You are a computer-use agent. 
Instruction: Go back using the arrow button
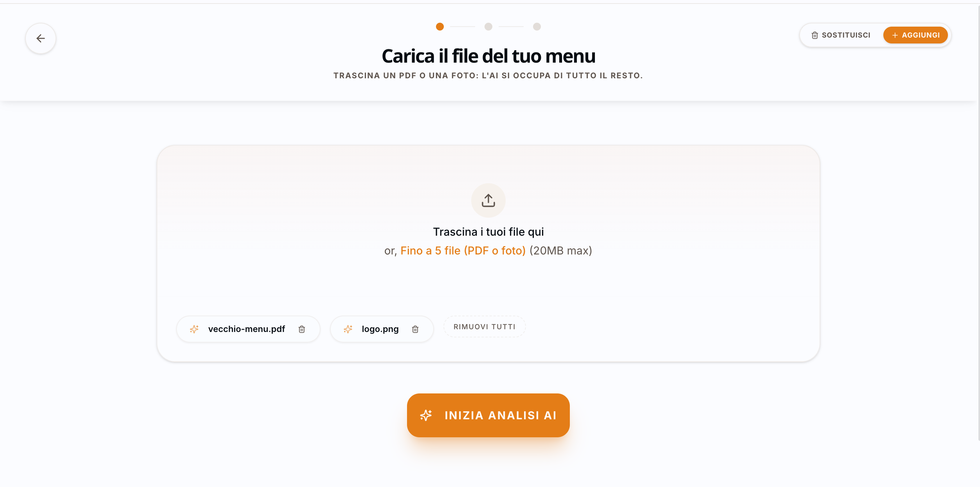click(41, 38)
